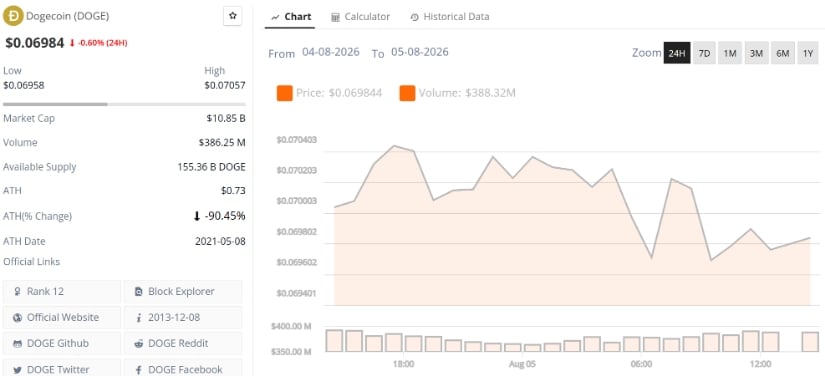
Task: Open the Historical Data tab
Action: click(x=450, y=17)
